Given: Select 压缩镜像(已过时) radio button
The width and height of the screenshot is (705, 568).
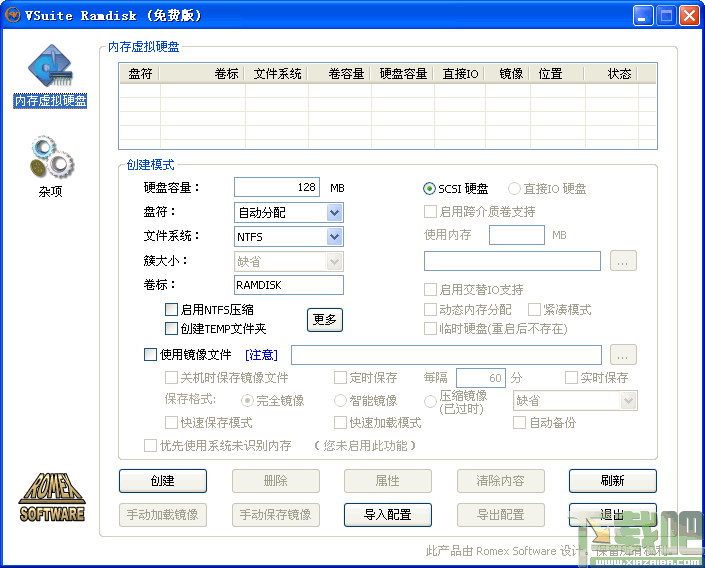Looking at the screenshot, I should tap(430, 401).
